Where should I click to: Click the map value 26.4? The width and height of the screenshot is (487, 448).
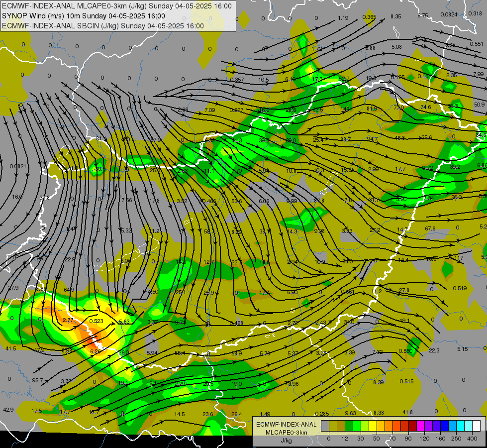click(x=236, y=414)
